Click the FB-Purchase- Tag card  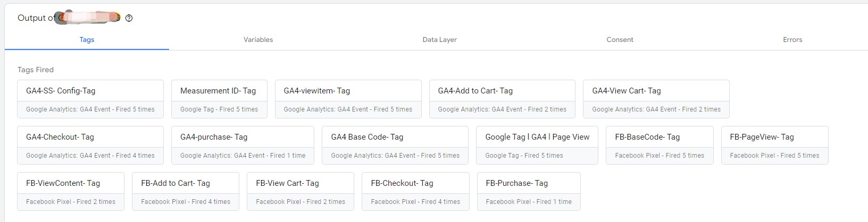pos(529,191)
